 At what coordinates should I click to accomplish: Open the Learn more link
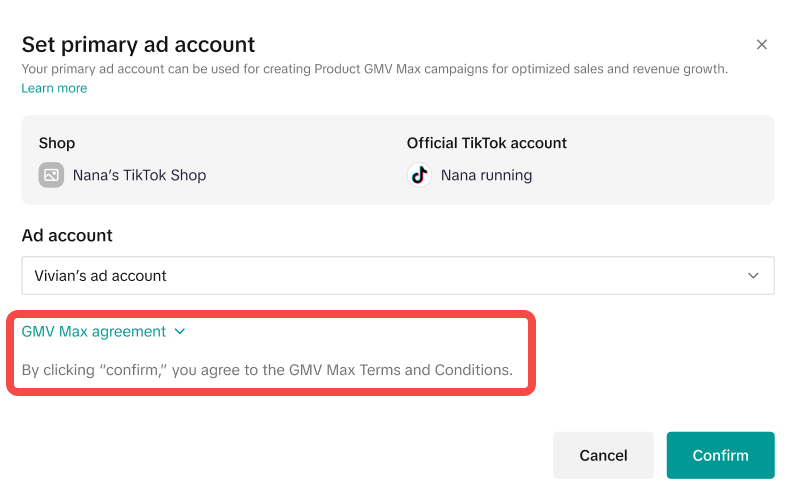pyautogui.click(x=54, y=88)
